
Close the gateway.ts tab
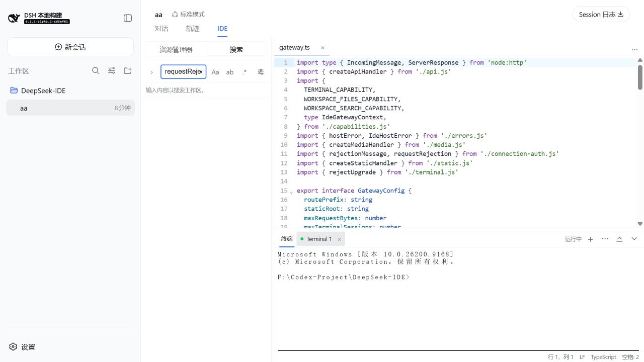point(323,48)
